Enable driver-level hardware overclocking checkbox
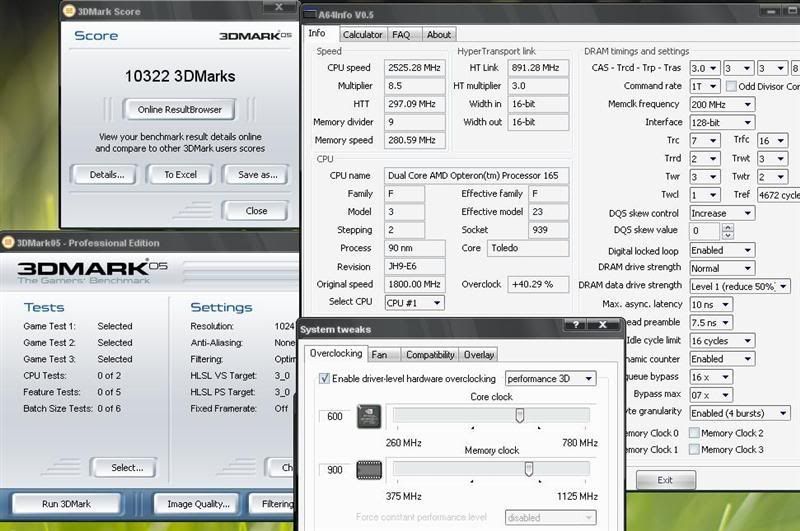800x531 pixels. 324,378
